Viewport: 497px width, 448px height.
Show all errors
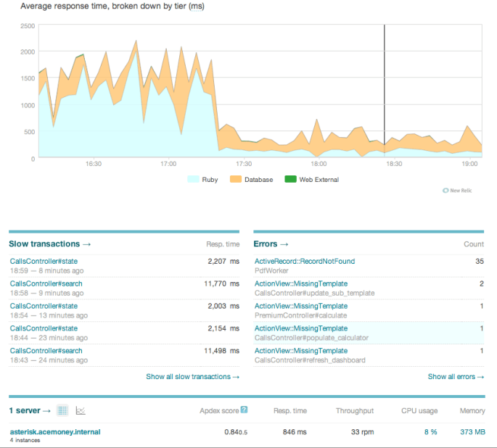[x=456, y=377]
